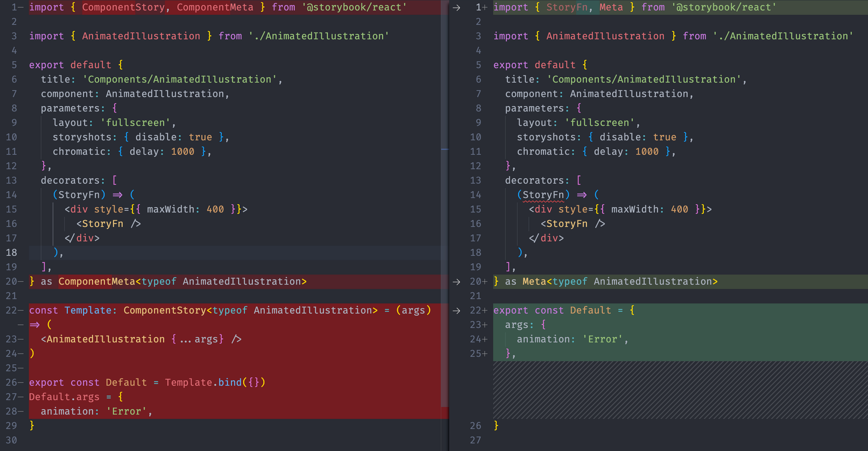Click 'export default {' in left pane
Viewport: 868px width, 451px height.
tap(76, 65)
